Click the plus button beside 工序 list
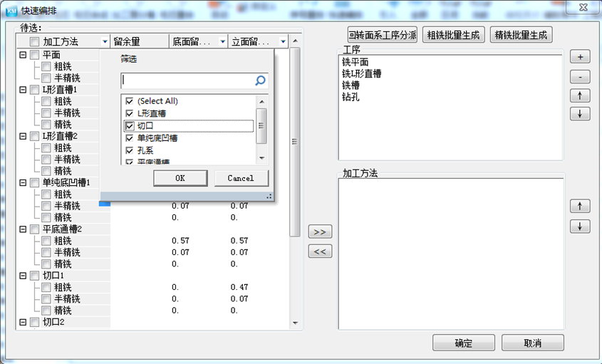 tap(580, 57)
